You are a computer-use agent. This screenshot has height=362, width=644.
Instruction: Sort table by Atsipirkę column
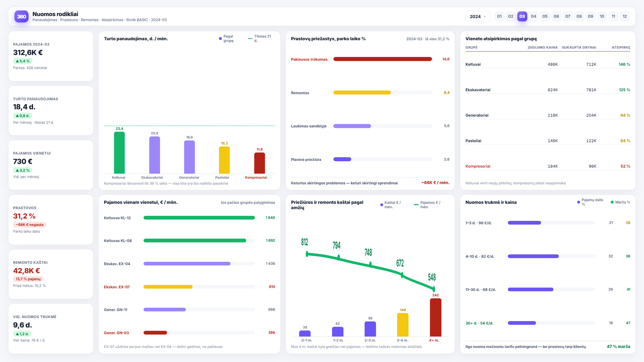[621, 47]
